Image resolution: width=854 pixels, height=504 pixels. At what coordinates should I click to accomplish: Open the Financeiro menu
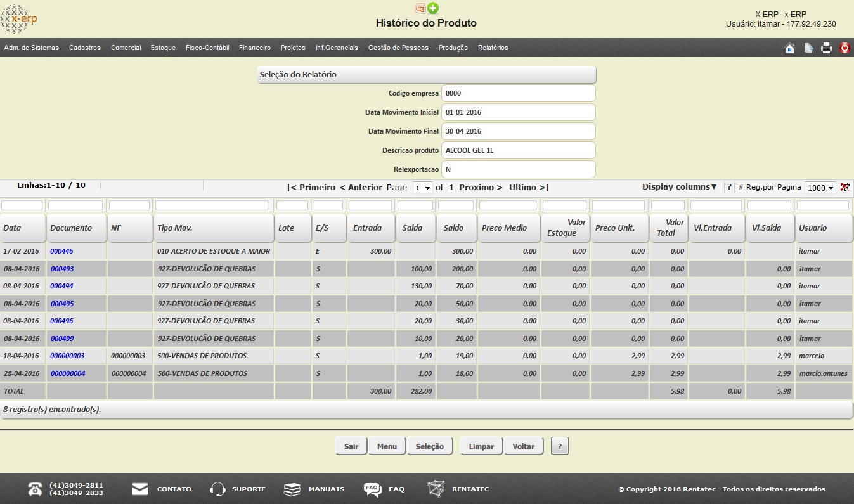255,48
